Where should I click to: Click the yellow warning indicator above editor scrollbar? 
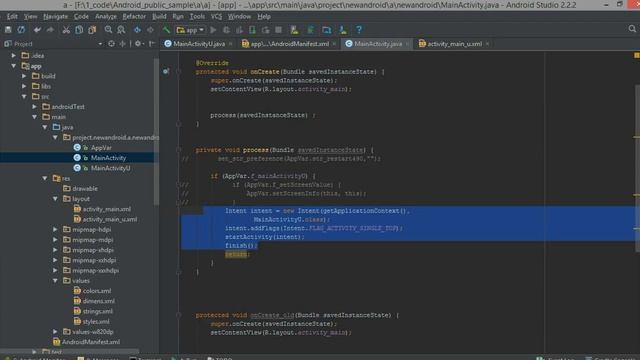coord(636,55)
